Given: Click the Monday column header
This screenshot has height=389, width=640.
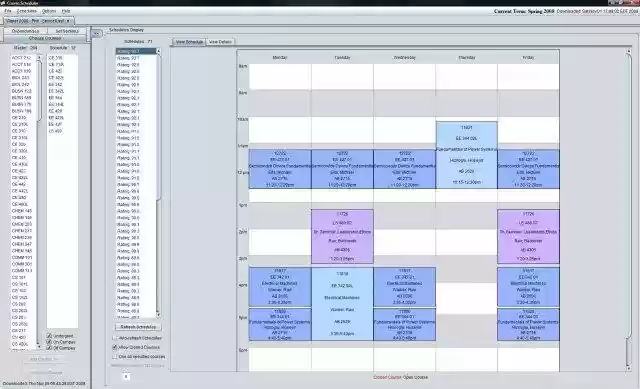Looking at the screenshot, I should (x=280, y=58).
